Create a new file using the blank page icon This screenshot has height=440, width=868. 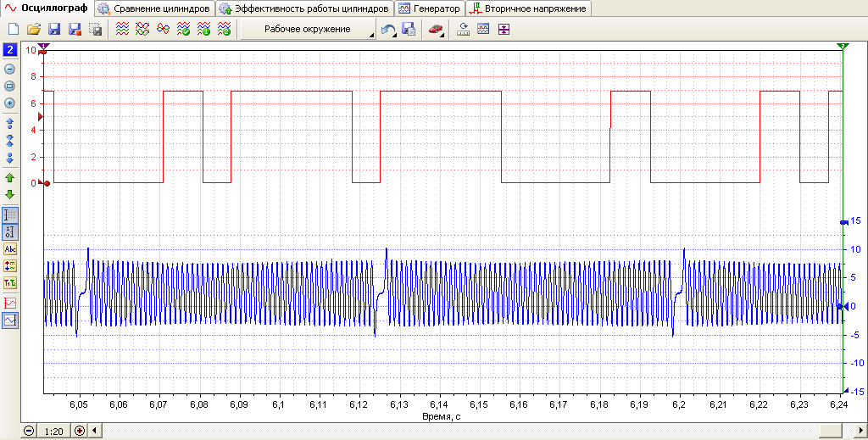tap(14, 30)
